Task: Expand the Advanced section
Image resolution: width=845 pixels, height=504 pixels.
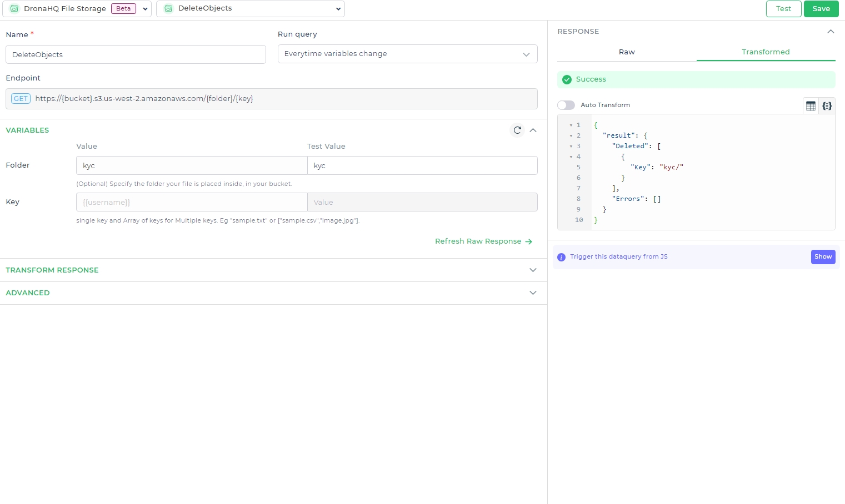Action: [273, 293]
